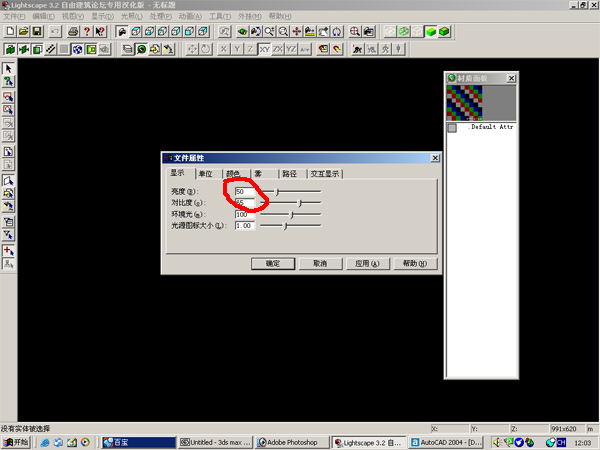This screenshot has height=450, width=600.
Task: Toggle the Z axis constraint button
Action: pos(251,49)
